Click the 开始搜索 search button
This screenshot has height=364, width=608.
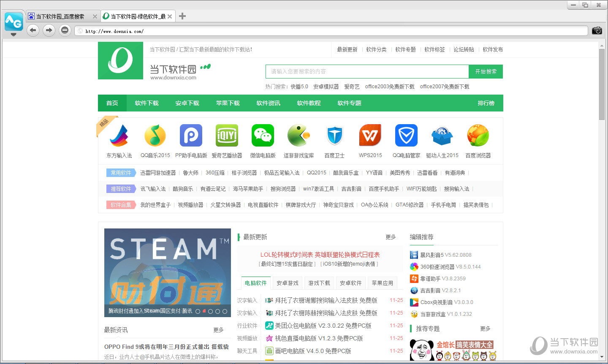(486, 71)
